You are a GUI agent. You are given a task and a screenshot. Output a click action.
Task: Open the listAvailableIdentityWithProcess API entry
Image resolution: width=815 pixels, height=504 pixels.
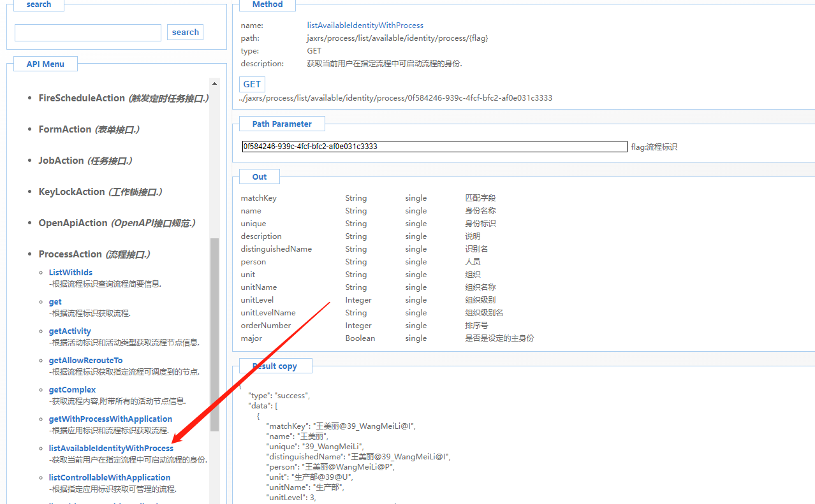[111, 448]
